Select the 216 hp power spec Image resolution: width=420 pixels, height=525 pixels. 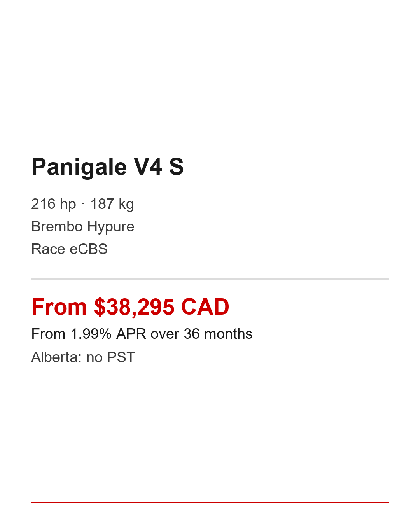click(x=54, y=204)
